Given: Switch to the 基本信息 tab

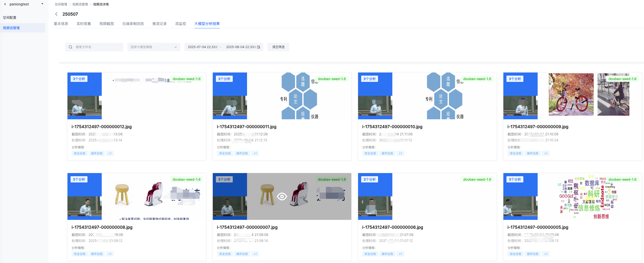Looking at the screenshot, I should 61,24.
